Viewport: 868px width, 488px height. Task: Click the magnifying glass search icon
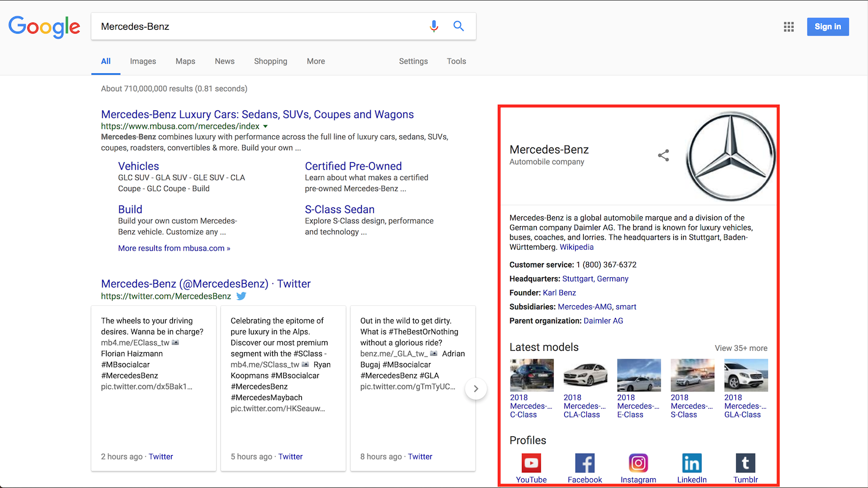point(458,26)
